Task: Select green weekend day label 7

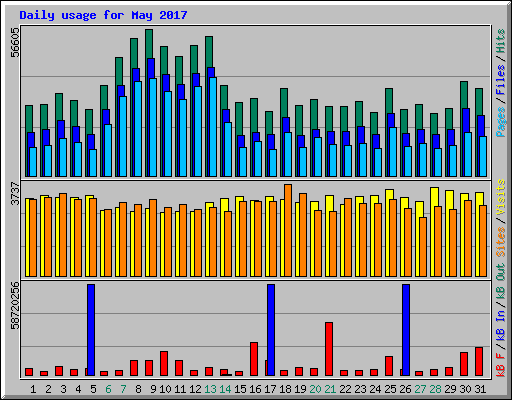Action: coord(123,389)
